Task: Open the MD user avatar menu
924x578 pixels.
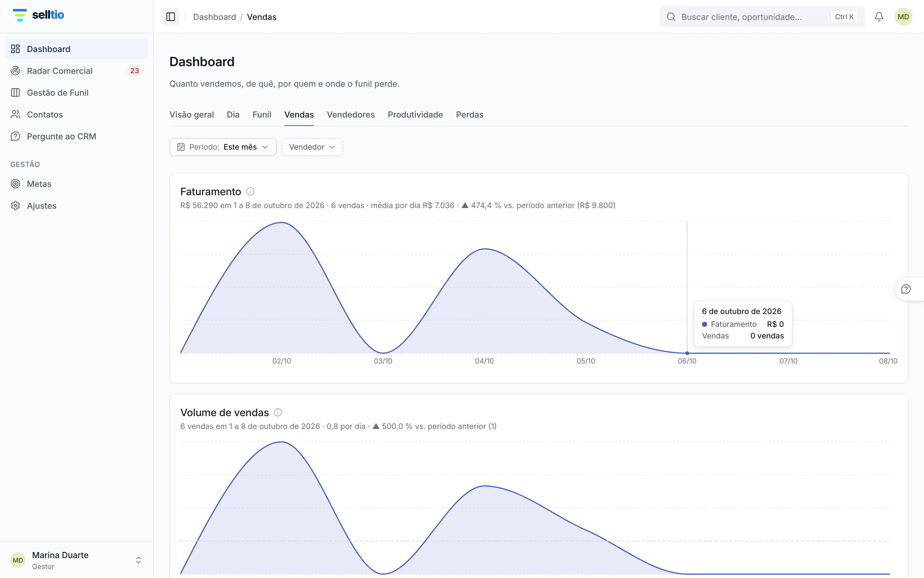Action: click(903, 17)
